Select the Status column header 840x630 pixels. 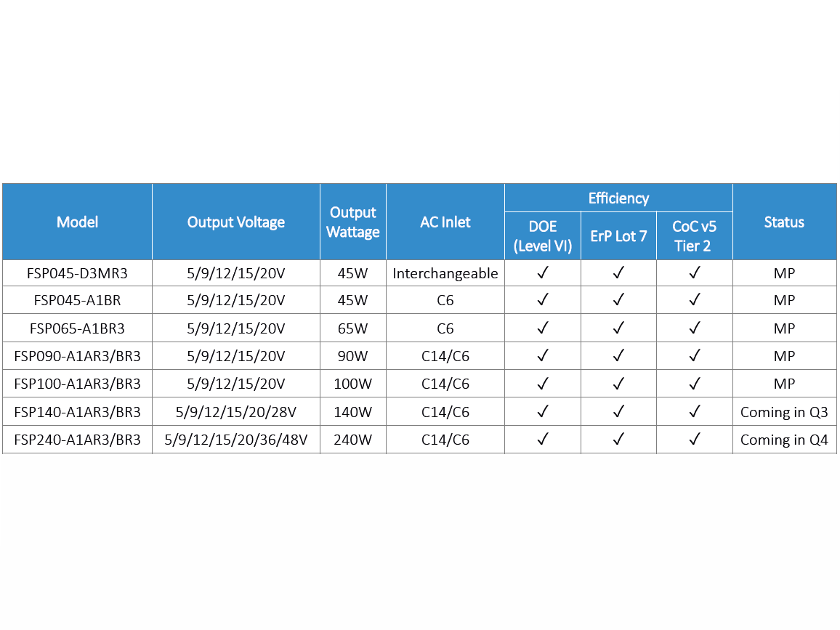click(x=784, y=222)
